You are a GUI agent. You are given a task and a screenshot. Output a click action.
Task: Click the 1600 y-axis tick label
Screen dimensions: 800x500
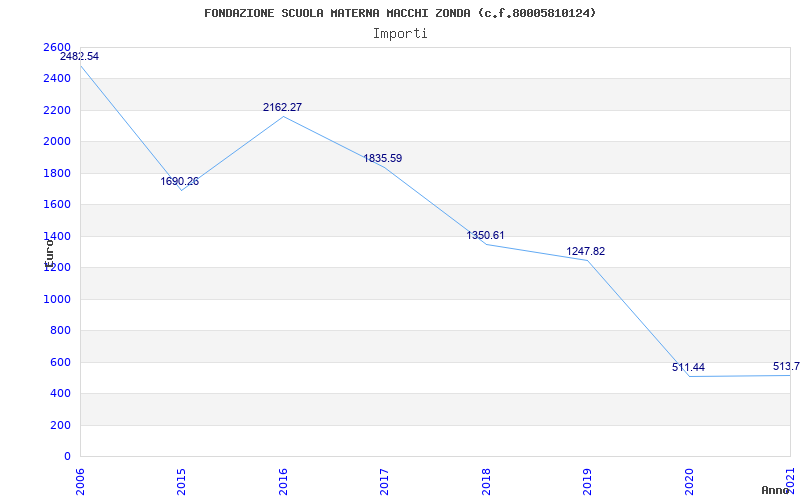tap(57, 205)
